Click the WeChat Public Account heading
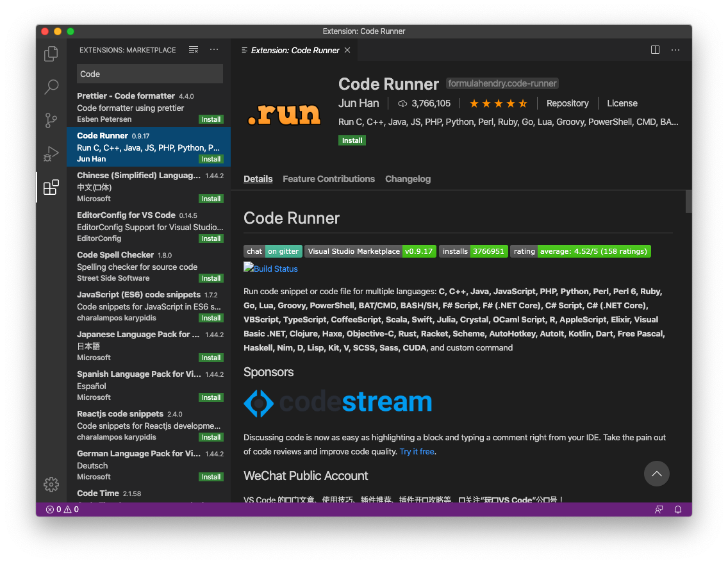The width and height of the screenshot is (728, 564). [306, 476]
